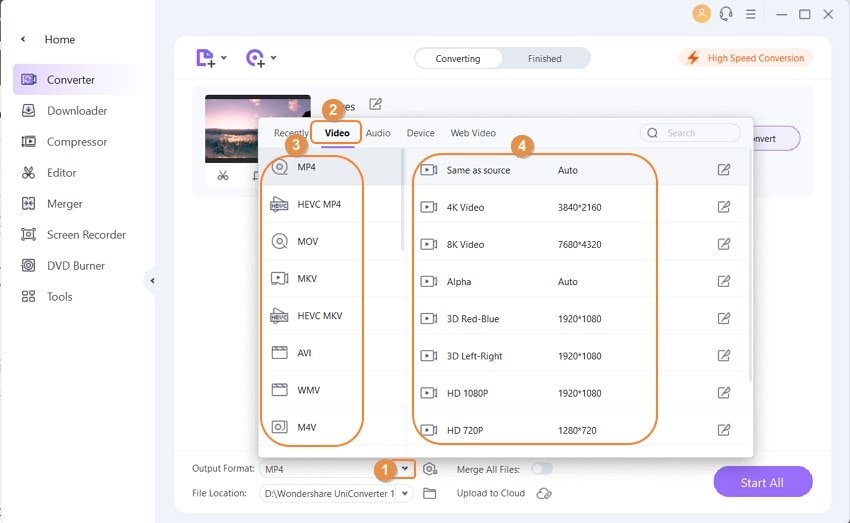
Task: Select the AVI format
Action: click(x=331, y=353)
